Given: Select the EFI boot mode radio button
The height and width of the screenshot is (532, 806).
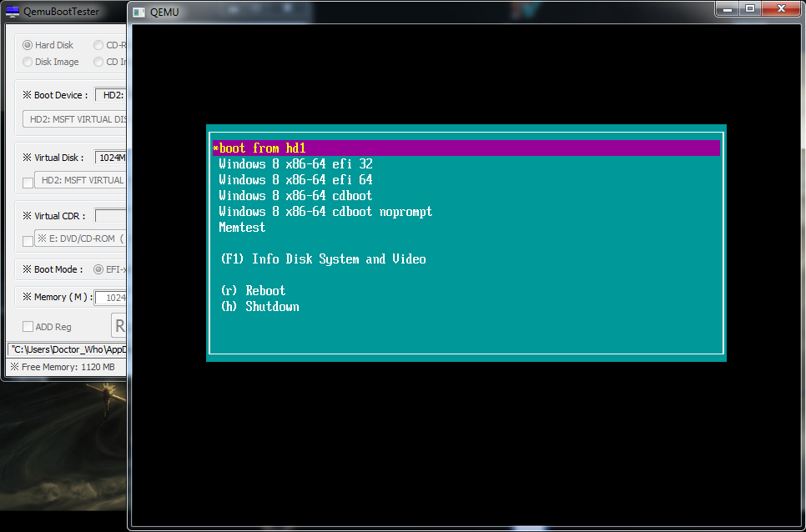Looking at the screenshot, I should [98, 269].
